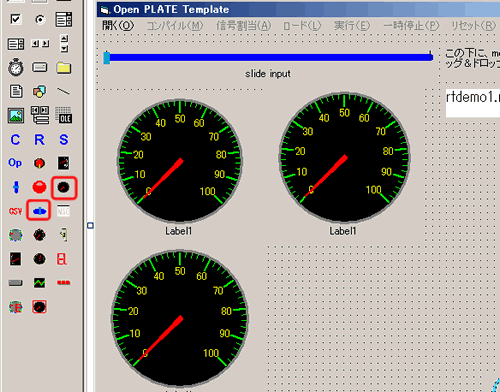Pick the OLE container tool
This screenshot has height=392, width=500.
63,115
